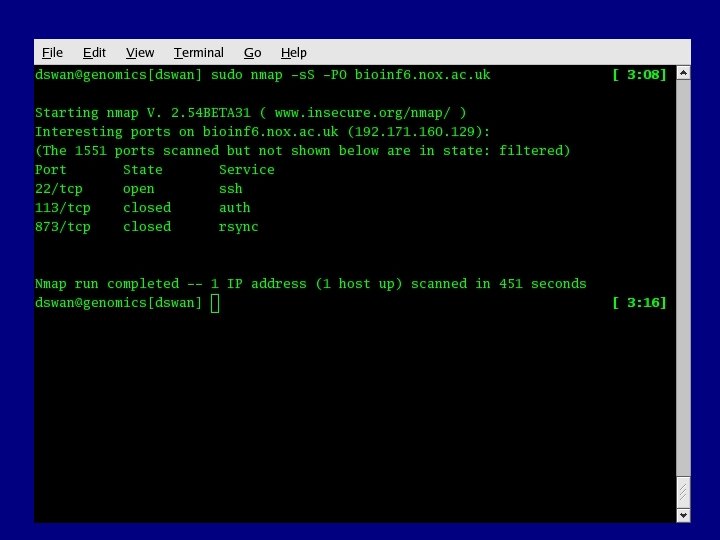
Task: Click the cursor block at the last prompt
Action: click(215, 304)
